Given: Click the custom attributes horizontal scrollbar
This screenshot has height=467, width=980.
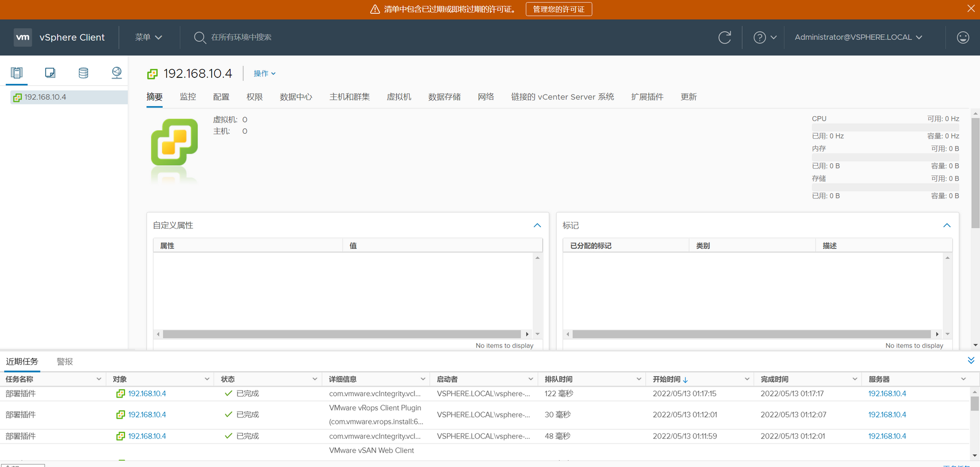Looking at the screenshot, I should (342, 334).
